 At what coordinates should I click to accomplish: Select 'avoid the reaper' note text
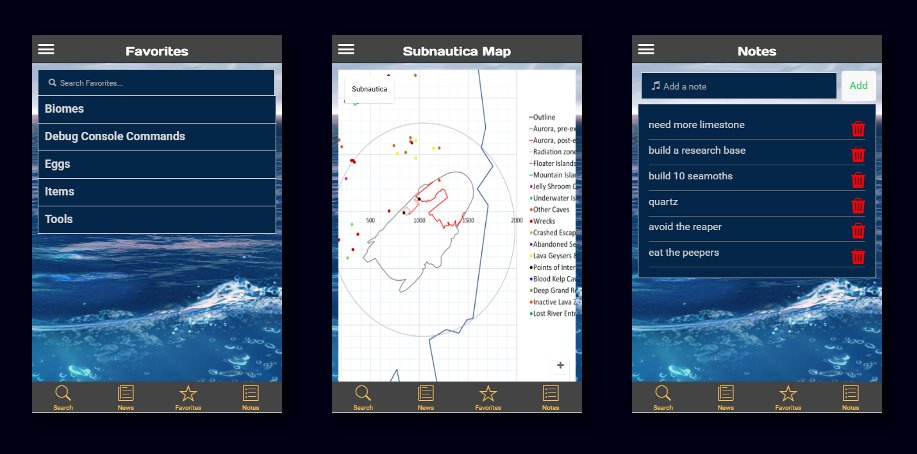pos(685,227)
